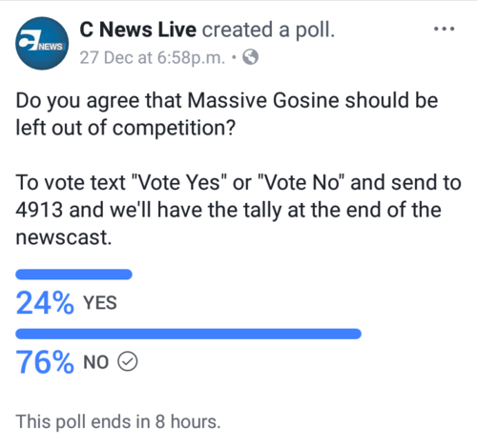Click the 76% result figure
The width and height of the screenshot is (477, 448).
pyautogui.click(x=45, y=362)
